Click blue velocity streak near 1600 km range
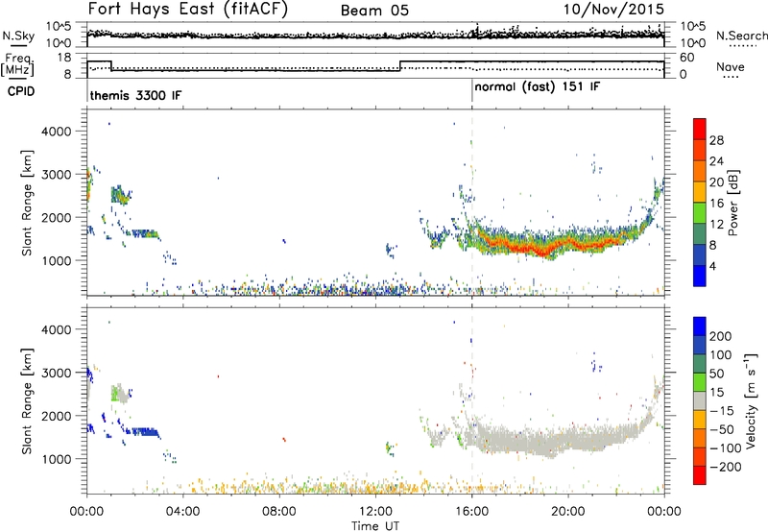Image resolution: width=768 pixels, height=532 pixels. (x=145, y=432)
